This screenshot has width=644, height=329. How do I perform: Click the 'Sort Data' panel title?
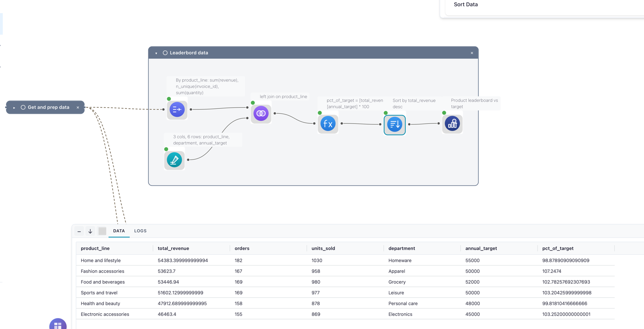tap(466, 5)
